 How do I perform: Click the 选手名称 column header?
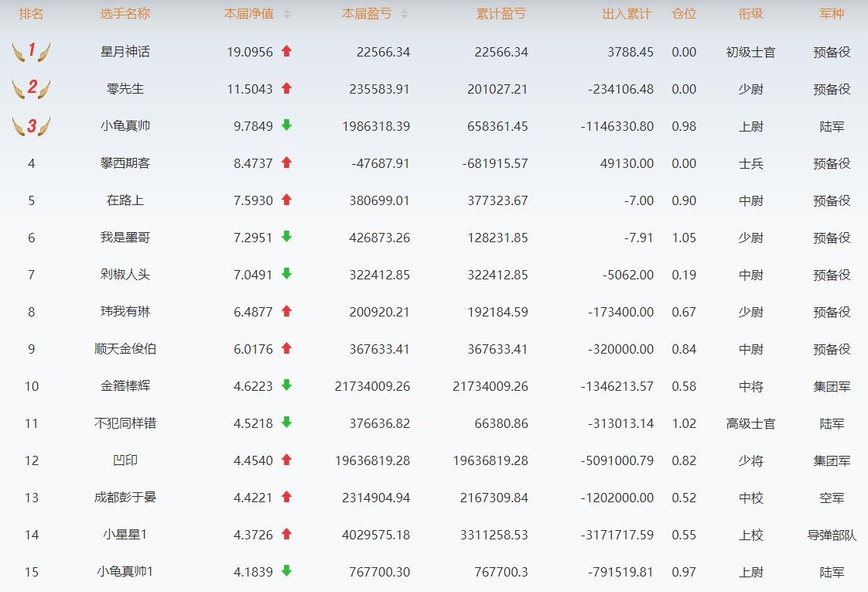125,14
